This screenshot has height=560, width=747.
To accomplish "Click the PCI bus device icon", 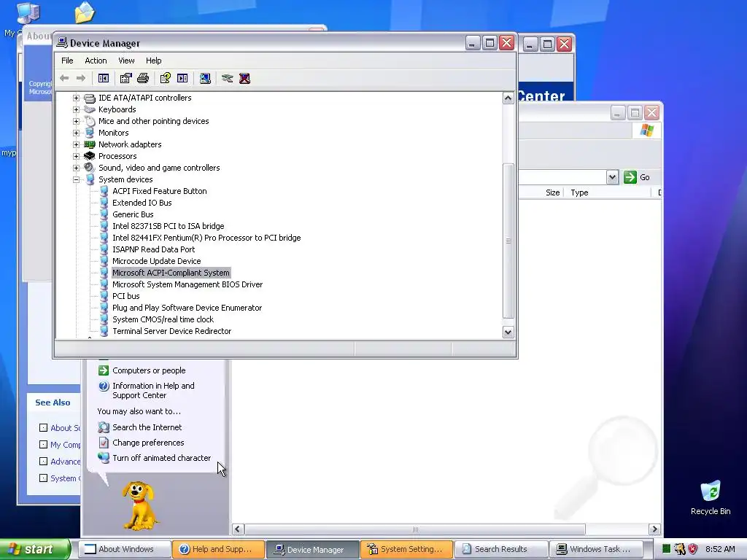I will 104,296.
